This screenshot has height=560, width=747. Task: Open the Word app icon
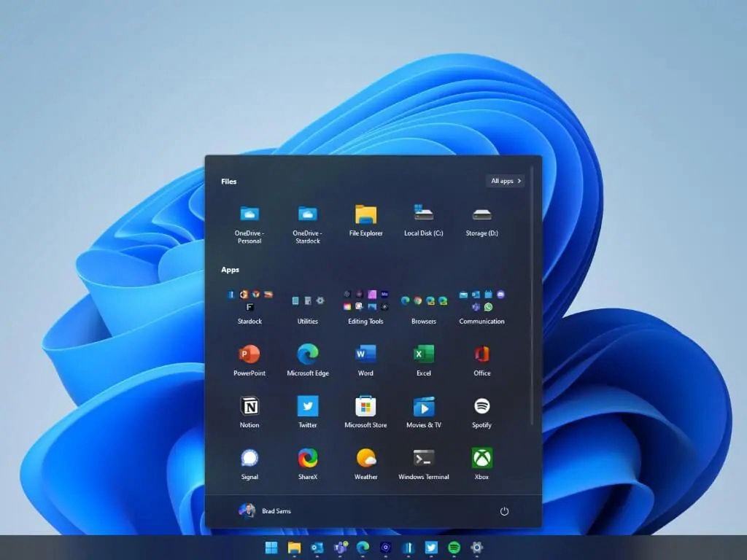point(365,355)
